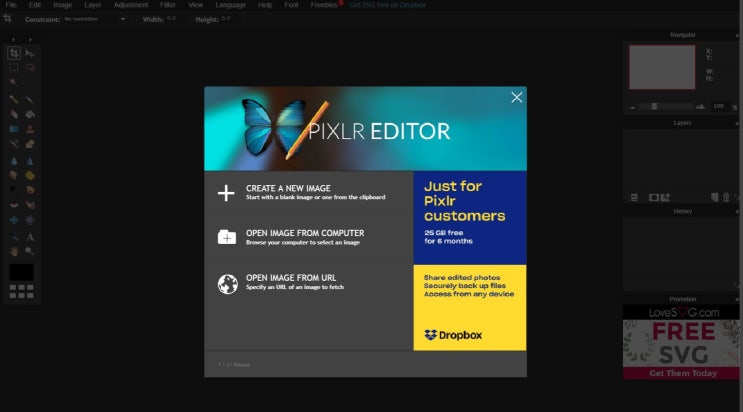The image size is (743, 412).
Task: Select the Spot heal tool
Action: [30, 205]
